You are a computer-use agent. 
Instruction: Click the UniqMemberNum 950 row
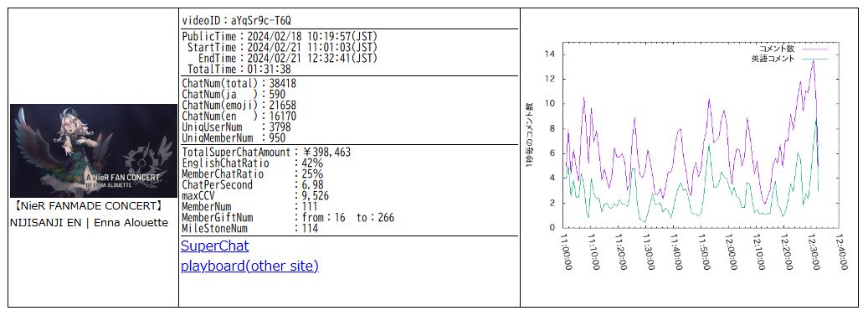[234, 138]
